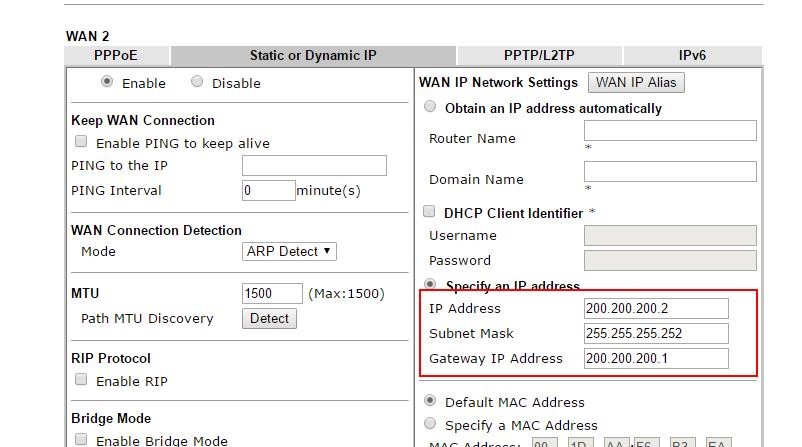
Task: Choose Obtain an IP address automatically
Action: [x=431, y=107]
